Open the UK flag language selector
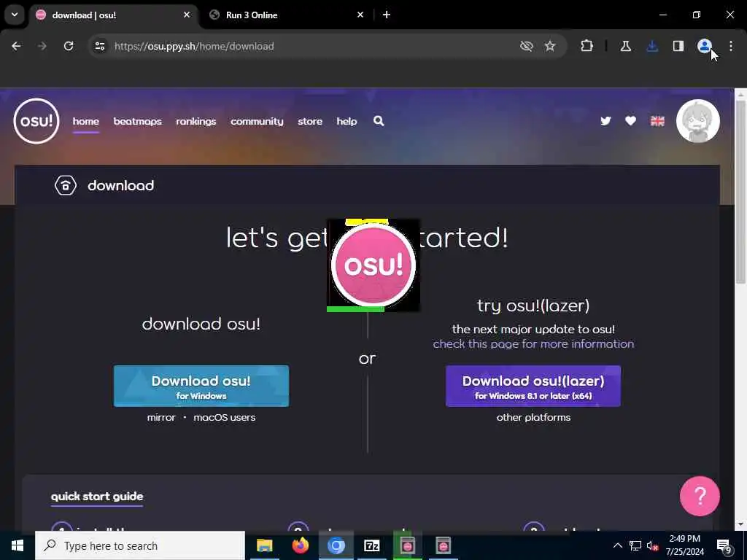Image resolution: width=747 pixels, height=560 pixels. click(657, 121)
